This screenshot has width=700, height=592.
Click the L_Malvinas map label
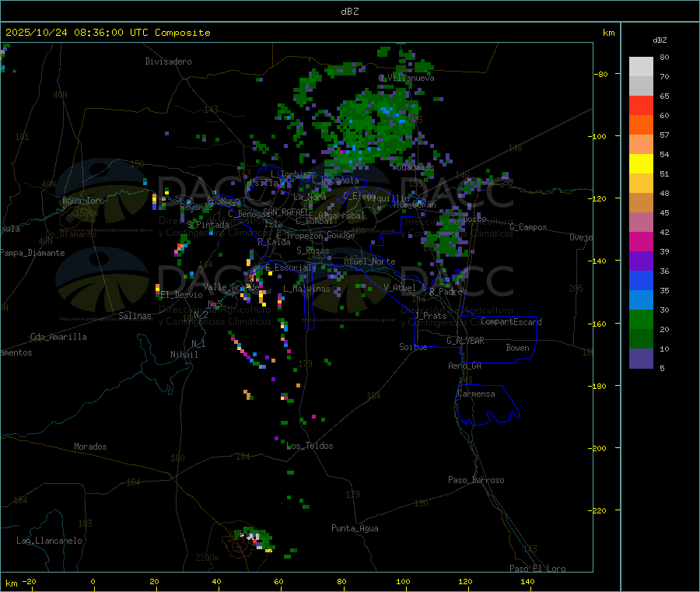point(306,289)
